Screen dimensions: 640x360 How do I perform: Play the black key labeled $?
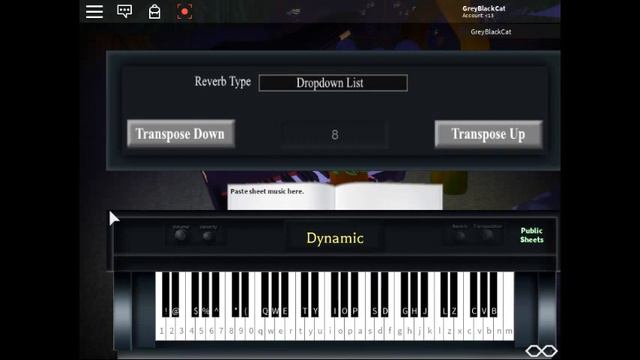pos(195,294)
